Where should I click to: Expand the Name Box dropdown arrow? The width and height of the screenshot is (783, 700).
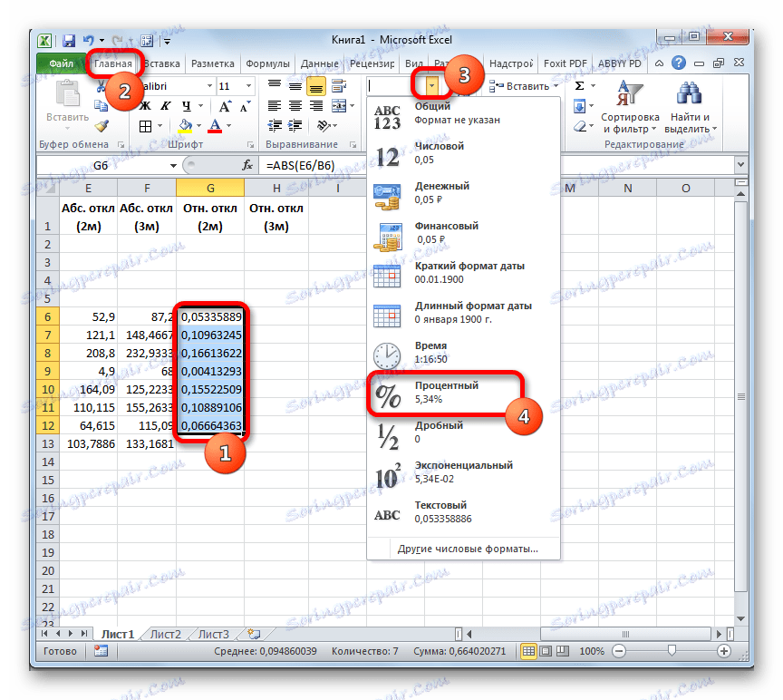173,166
